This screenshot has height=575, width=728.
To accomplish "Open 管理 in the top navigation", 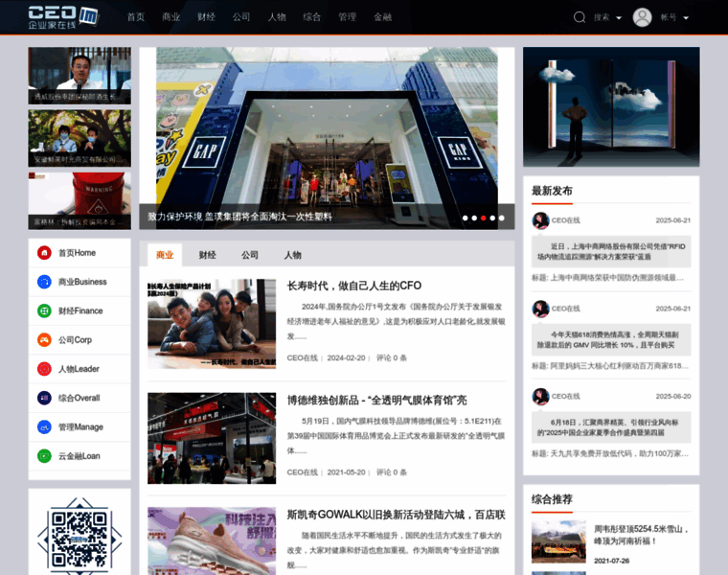I will [x=348, y=17].
